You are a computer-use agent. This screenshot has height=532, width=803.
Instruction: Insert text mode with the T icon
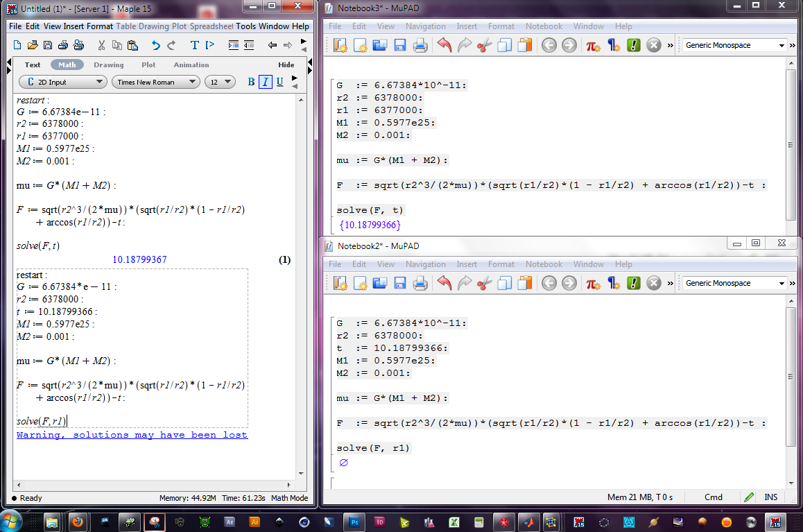[x=194, y=45]
